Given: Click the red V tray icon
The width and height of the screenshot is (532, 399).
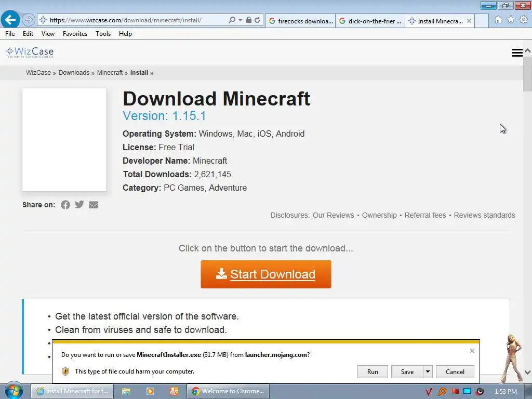Looking at the screenshot, I should pos(429,392).
